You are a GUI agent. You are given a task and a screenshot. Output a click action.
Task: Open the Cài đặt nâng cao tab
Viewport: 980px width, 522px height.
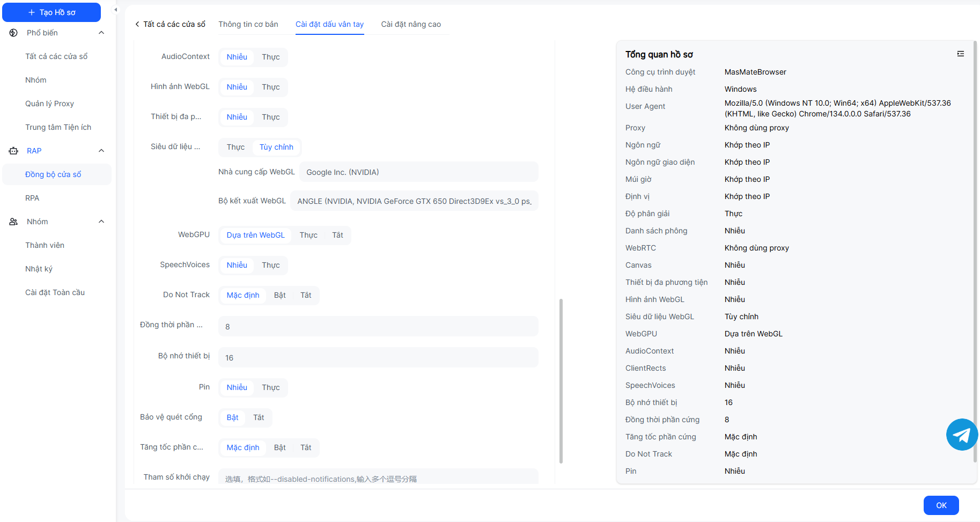click(x=410, y=24)
